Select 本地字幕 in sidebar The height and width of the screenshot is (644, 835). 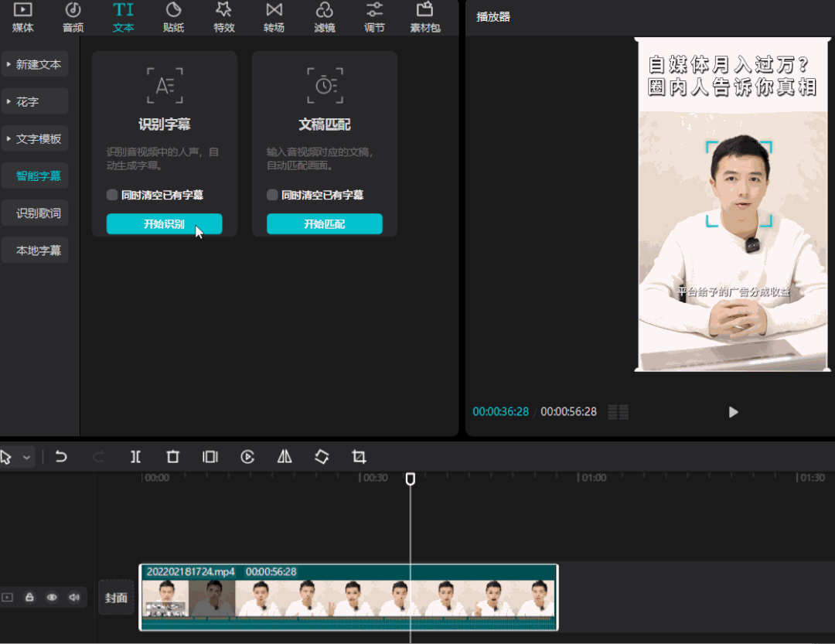(x=35, y=250)
